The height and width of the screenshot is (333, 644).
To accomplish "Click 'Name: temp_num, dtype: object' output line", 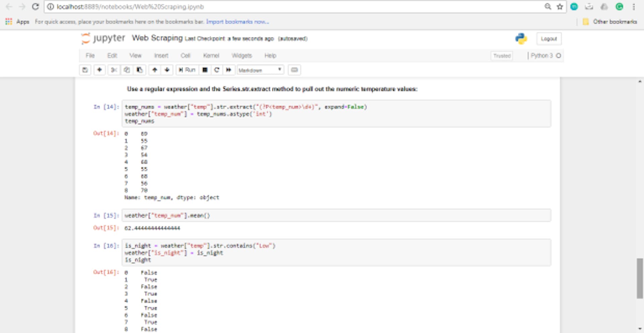I will 172,197.
